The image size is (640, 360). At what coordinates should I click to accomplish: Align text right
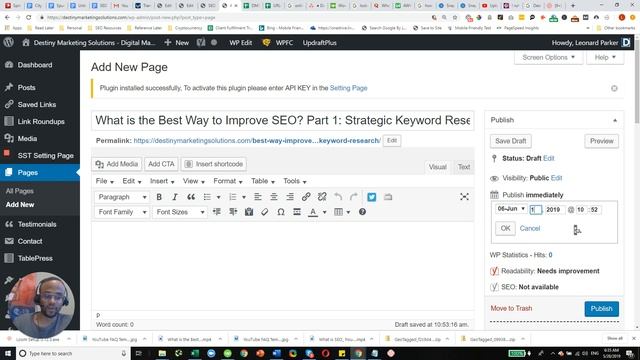click(290, 197)
